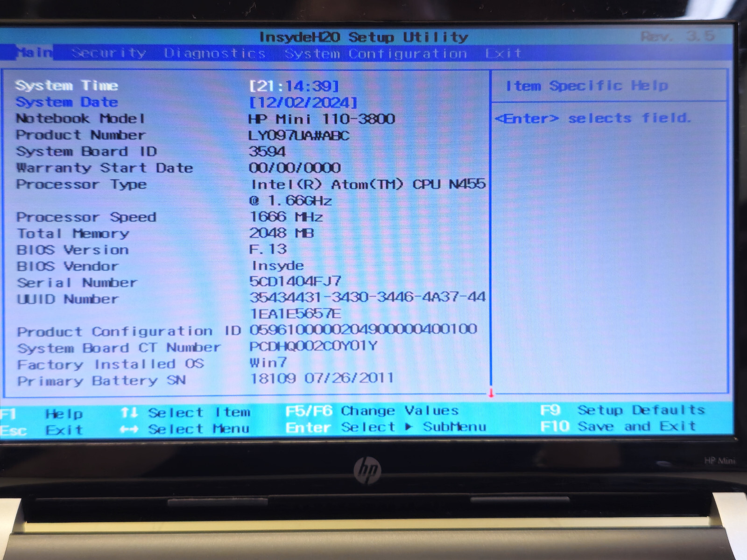Click the UUID value starting 35434431
The width and height of the screenshot is (747, 560).
pos(367,297)
